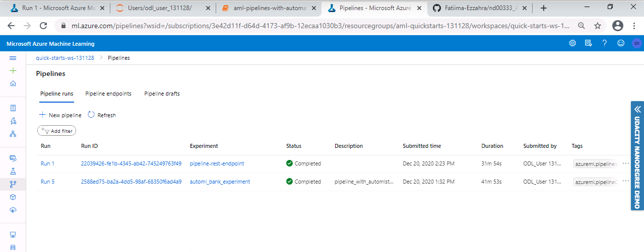Open a new browser tab
Viewport: 644px width, 252px height.
point(543,8)
